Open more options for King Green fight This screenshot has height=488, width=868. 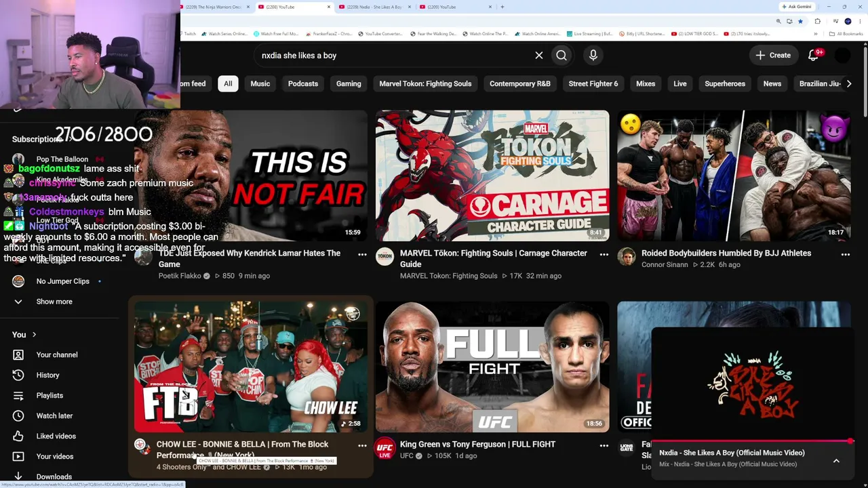tap(604, 446)
